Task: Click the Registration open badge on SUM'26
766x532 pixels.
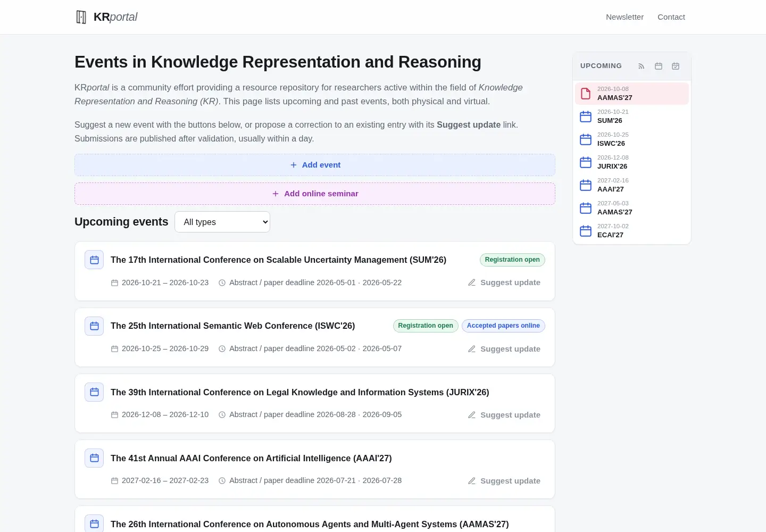Action: [512, 260]
